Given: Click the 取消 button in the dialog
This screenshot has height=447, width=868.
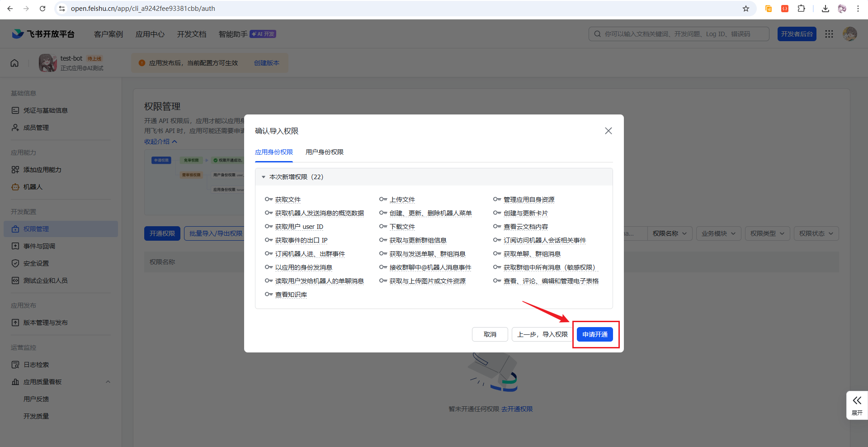Looking at the screenshot, I should [x=490, y=334].
